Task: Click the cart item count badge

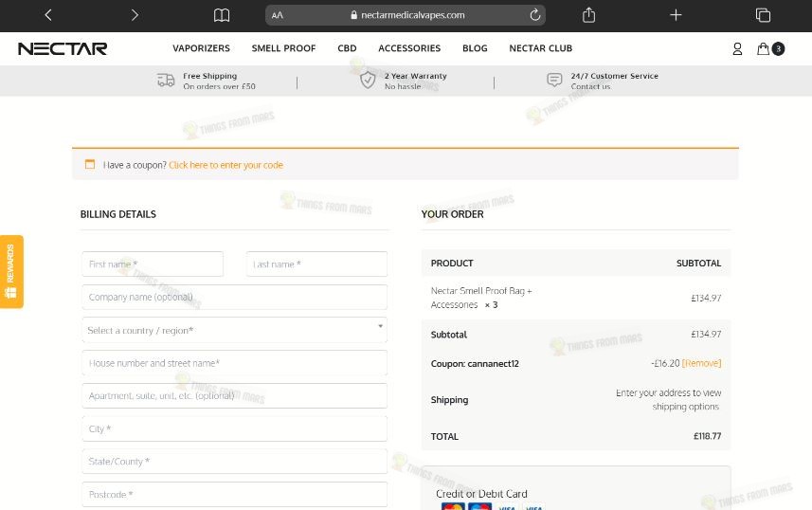Action: pos(778,48)
